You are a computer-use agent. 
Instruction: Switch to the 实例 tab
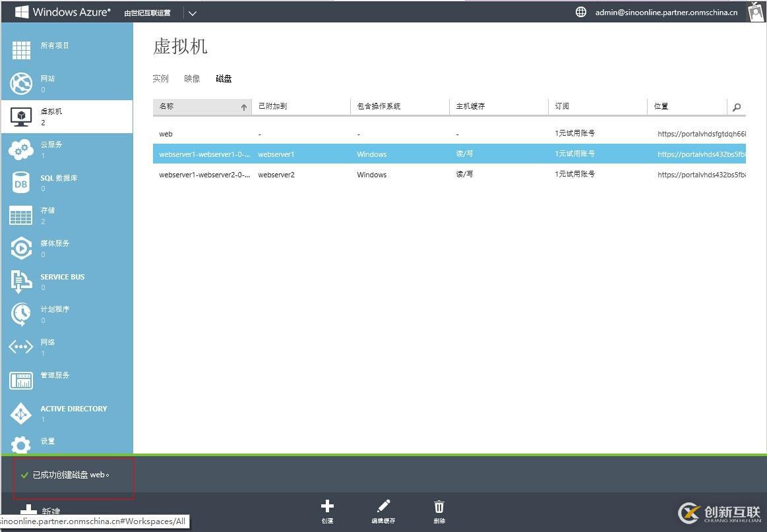(160, 78)
